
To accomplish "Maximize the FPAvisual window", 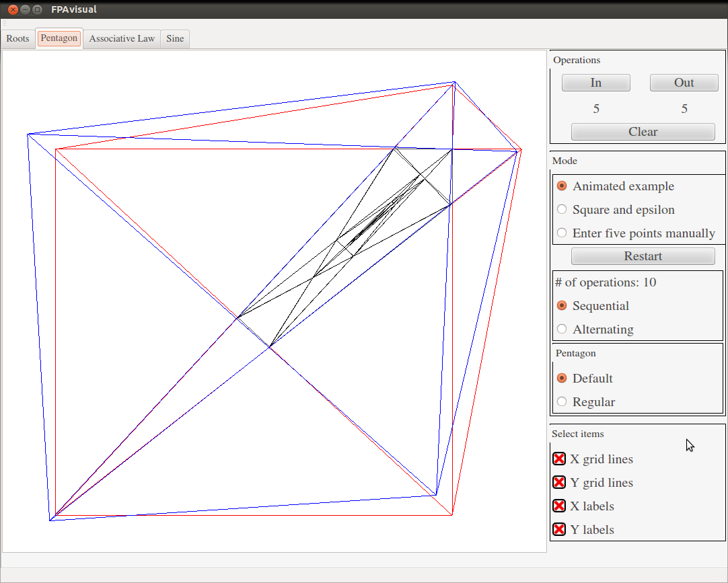I will coord(37,9).
